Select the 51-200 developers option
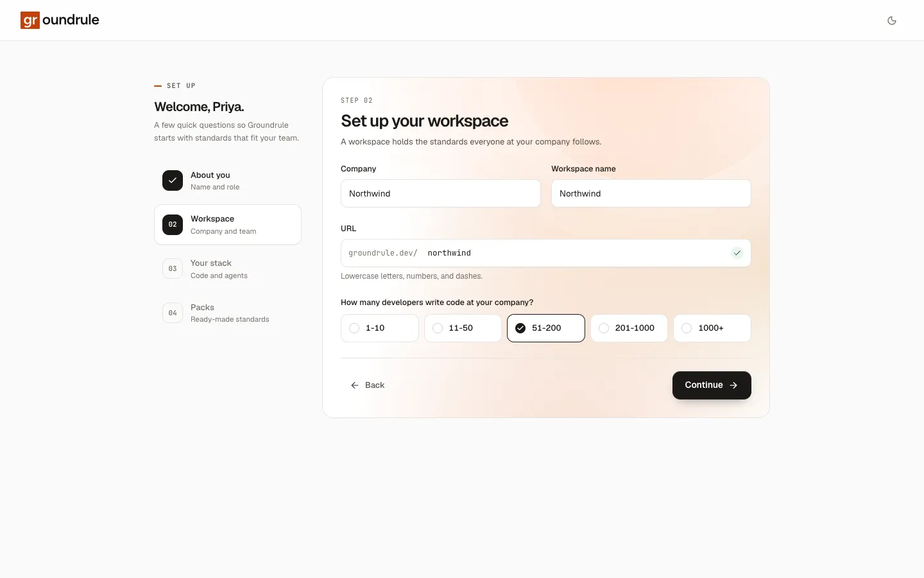Screen dimensions: 924x578 546,328
